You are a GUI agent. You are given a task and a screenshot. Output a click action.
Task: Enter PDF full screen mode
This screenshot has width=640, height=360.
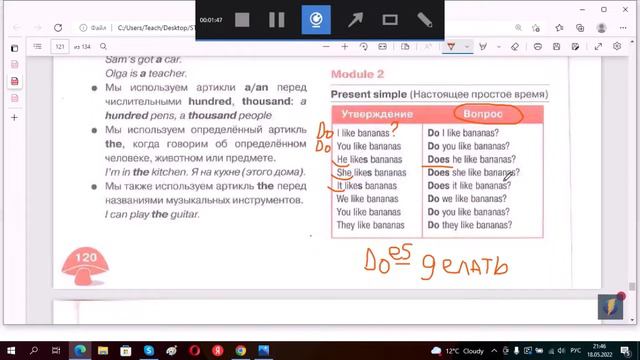point(598,47)
